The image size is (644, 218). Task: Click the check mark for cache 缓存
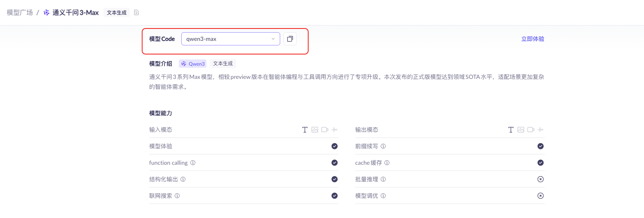tap(541, 163)
